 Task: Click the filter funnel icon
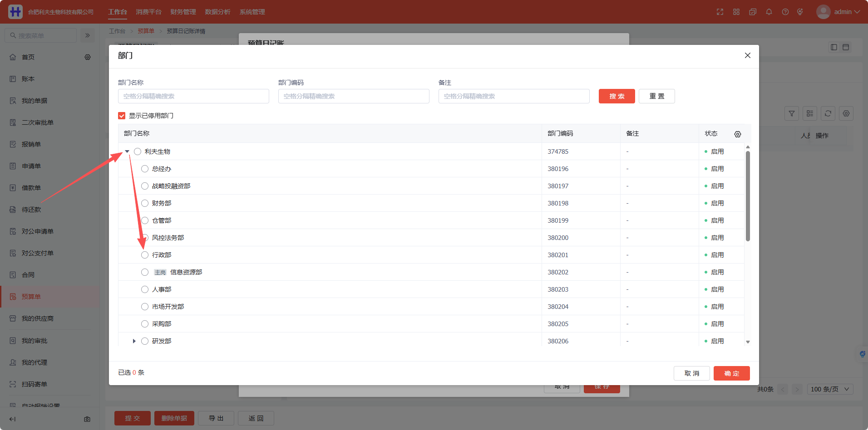point(792,113)
